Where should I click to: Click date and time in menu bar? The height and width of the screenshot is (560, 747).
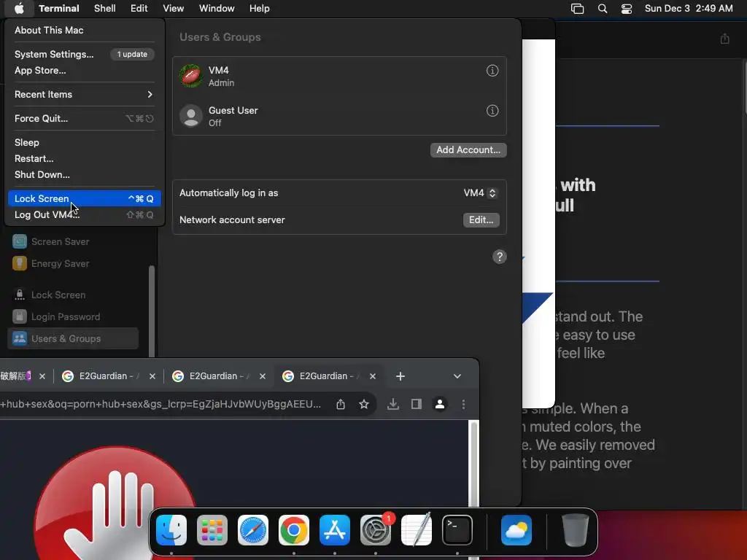(x=689, y=8)
